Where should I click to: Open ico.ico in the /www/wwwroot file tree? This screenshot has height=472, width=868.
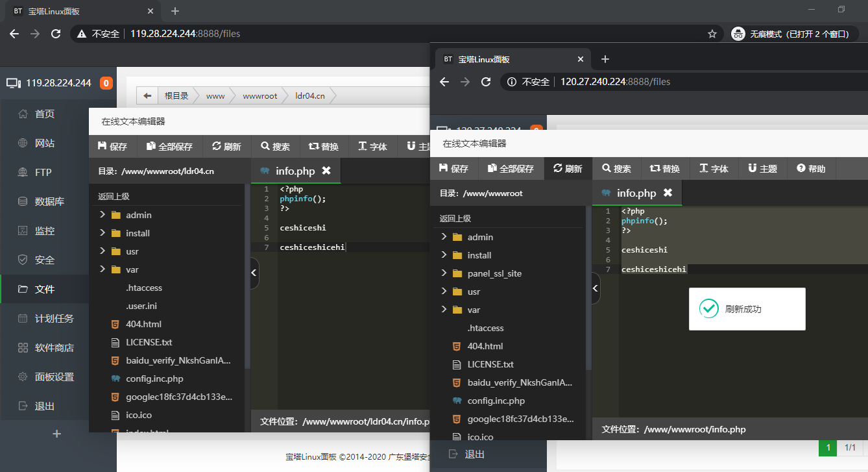480,437
